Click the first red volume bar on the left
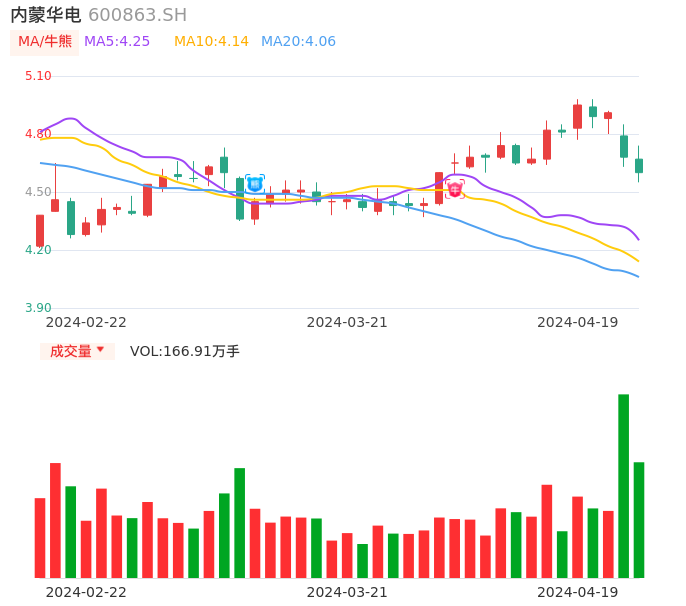Screen dimensions: 686x606 coord(40,537)
